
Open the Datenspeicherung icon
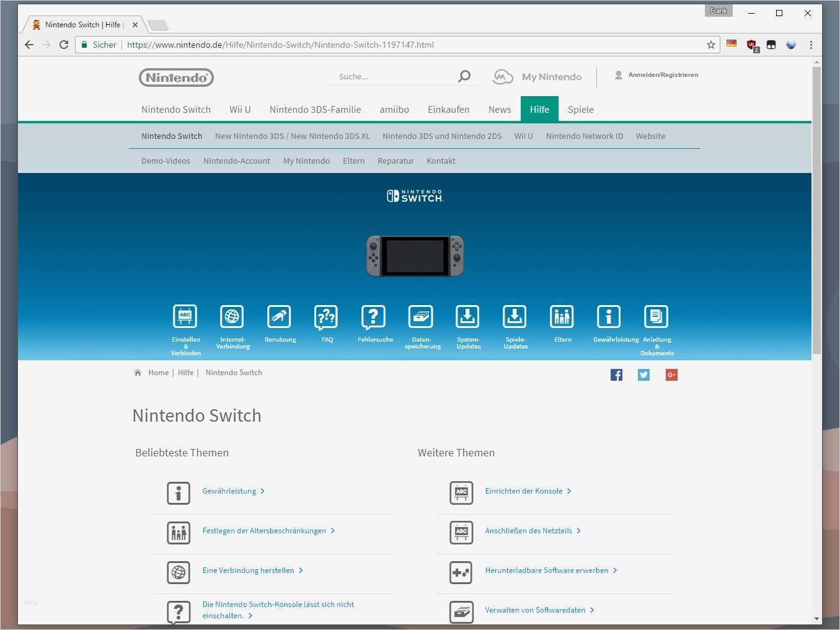click(x=420, y=316)
